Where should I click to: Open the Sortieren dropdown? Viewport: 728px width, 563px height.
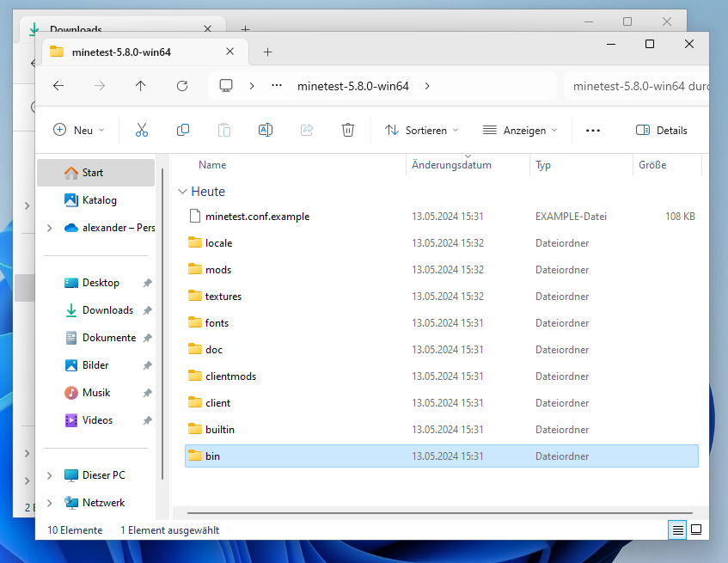421,131
